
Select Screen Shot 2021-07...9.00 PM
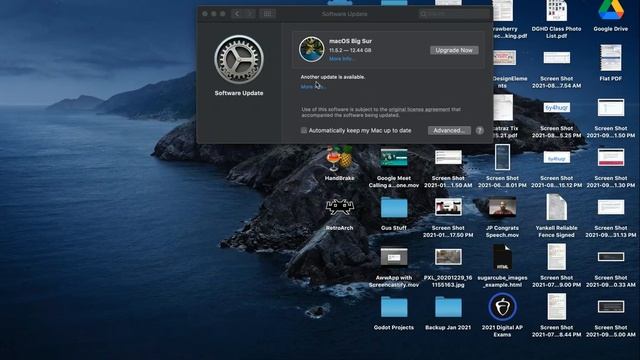[556, 258]
